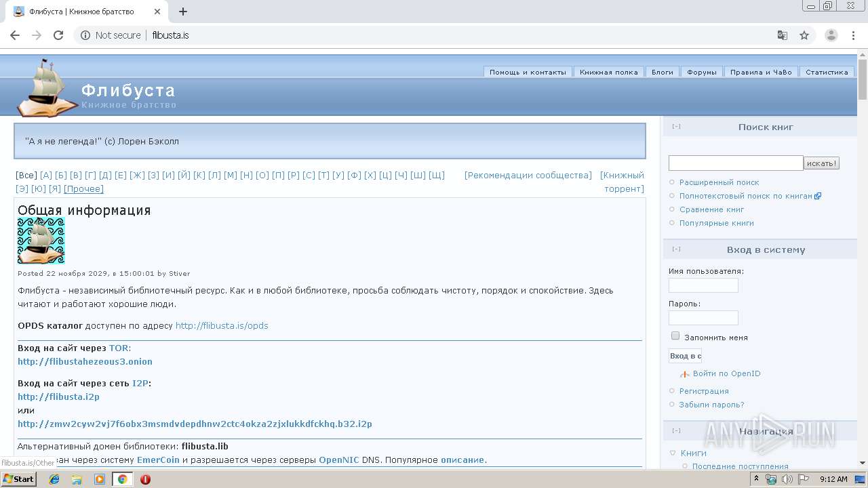Open the Windows Start button
Screen dimensions: 868x488
[x=18, y=479]
